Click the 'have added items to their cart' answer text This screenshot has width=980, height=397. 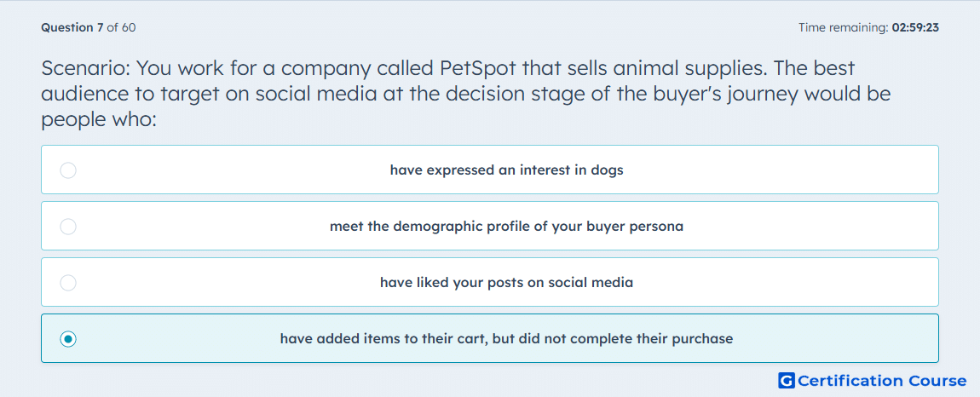pos(506,339)
